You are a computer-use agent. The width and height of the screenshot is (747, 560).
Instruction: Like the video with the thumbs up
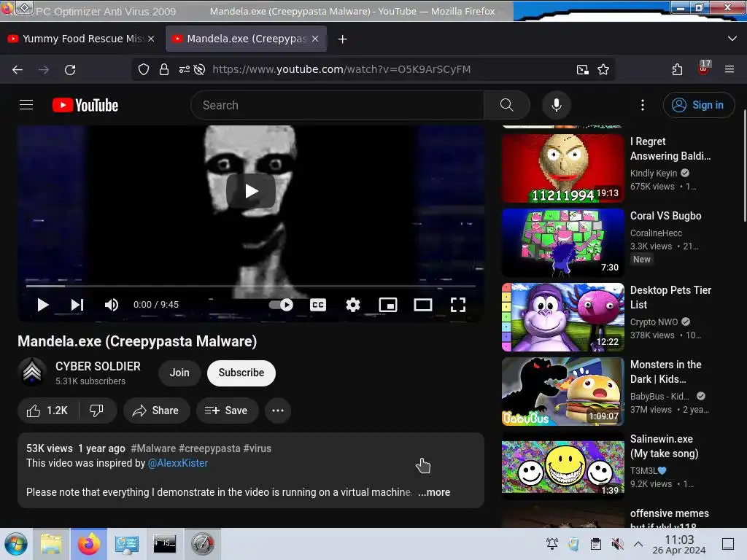[47, 411]
